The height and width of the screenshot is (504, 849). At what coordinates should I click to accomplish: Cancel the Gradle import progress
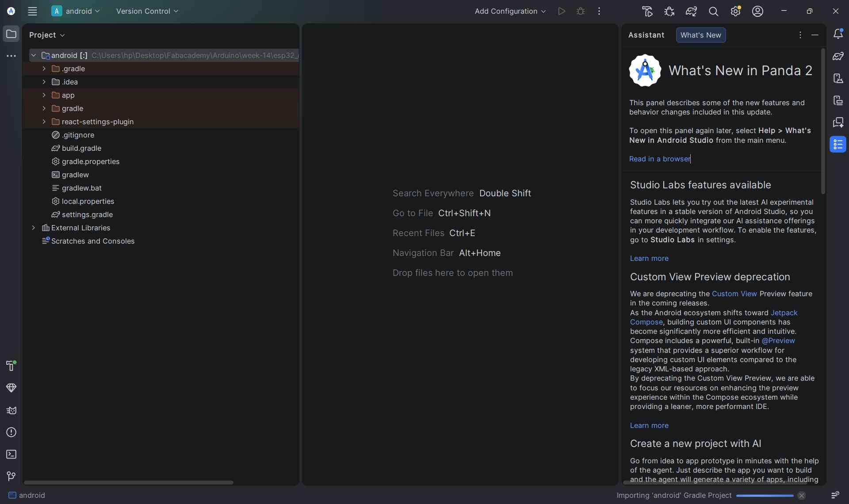[801, 496]
